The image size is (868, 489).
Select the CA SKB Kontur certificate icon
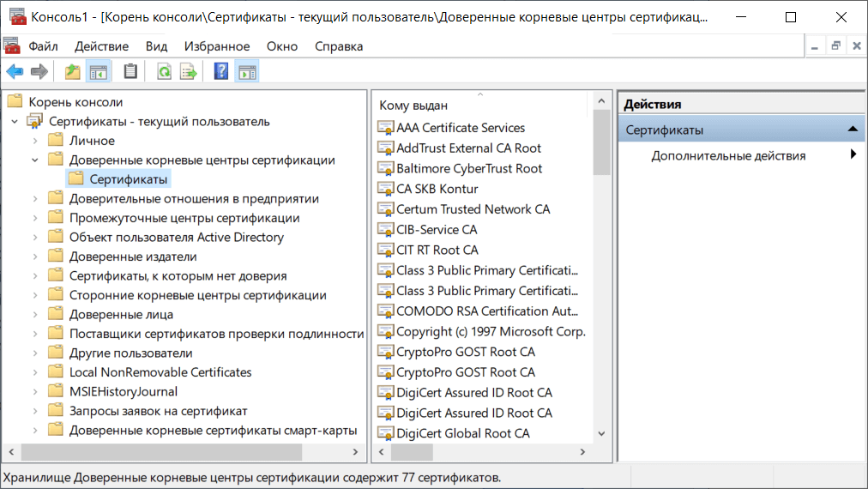(386, 190)
